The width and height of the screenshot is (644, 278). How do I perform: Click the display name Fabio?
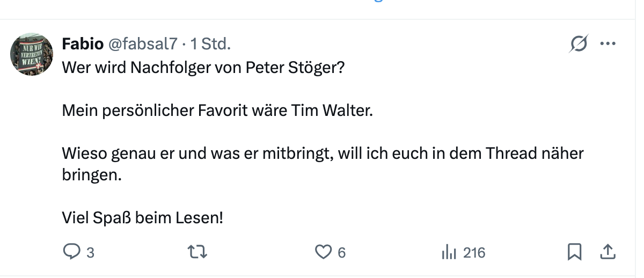tap(83, 44)
